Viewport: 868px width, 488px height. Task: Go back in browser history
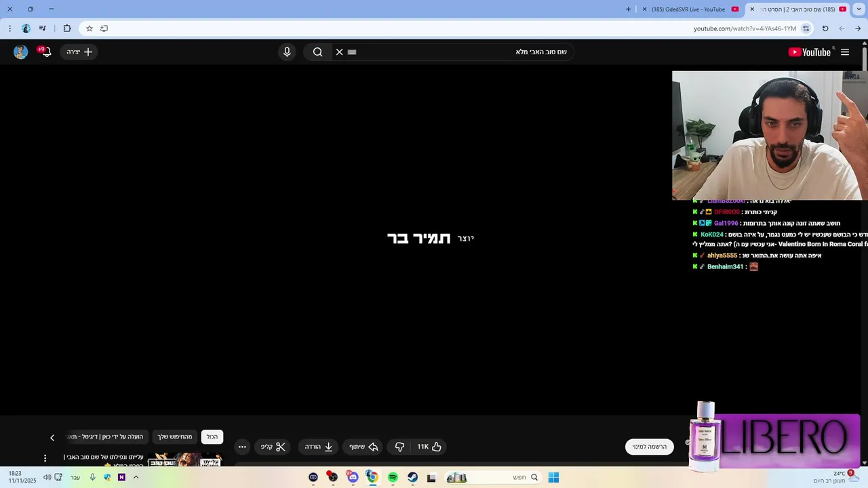858,28
